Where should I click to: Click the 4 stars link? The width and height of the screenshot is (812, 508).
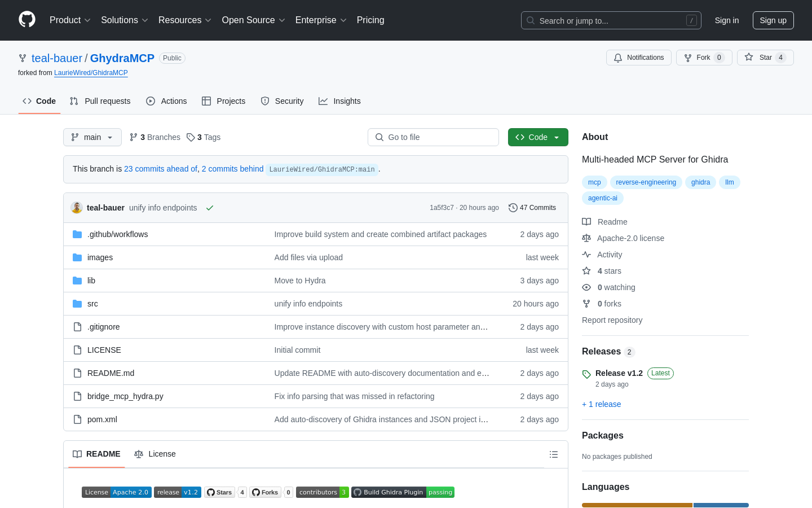pyautogui.click(x=609, y=271)
